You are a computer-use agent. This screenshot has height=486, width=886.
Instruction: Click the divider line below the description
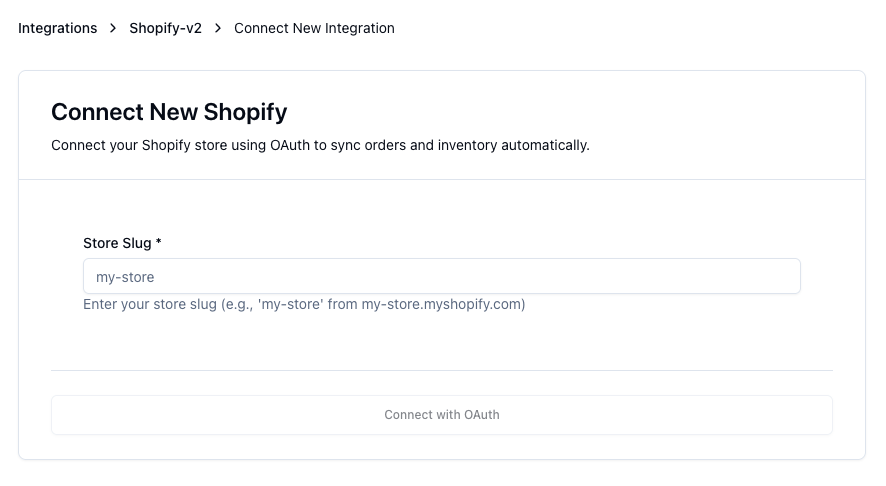point(442,180)
